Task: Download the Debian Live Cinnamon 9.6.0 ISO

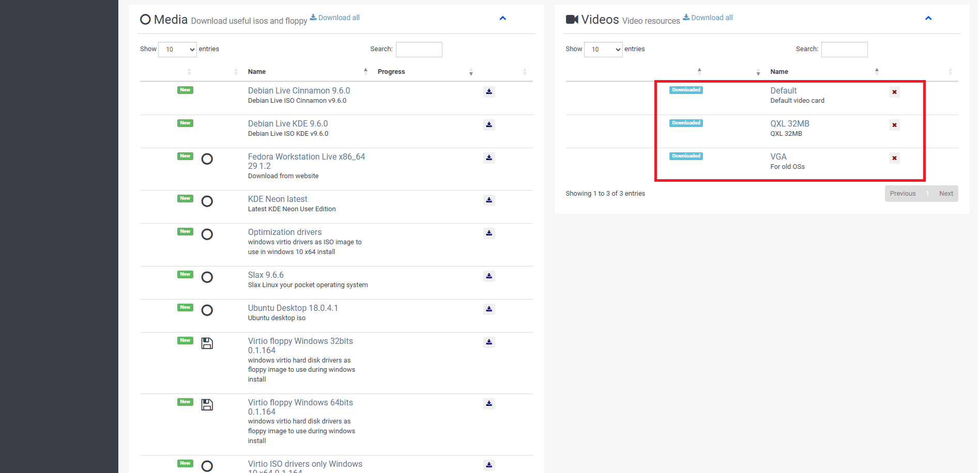Action: 489,92
